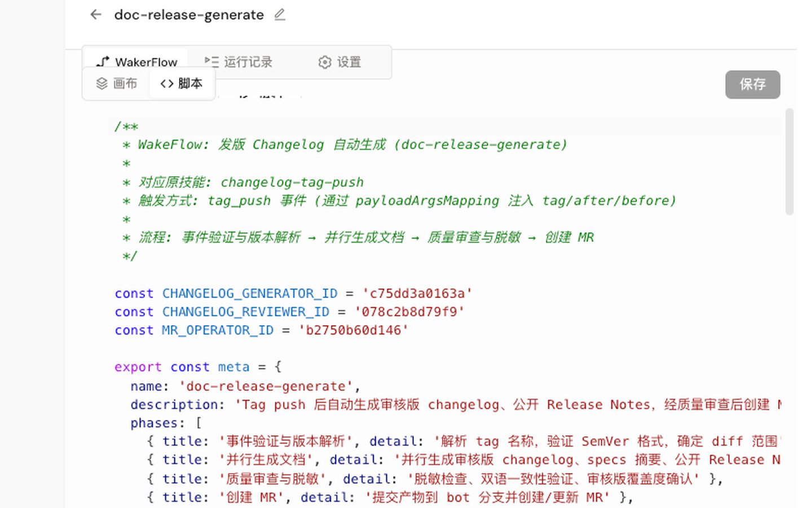Click the 'phases: [' line
The image size is (812, 508).
pos(166,423)
